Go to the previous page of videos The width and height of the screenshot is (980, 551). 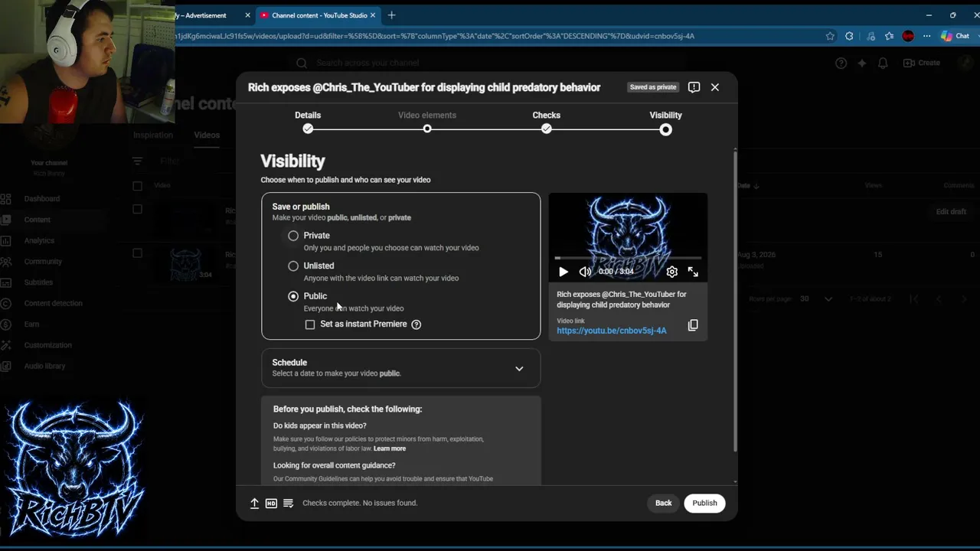coord(939,299)
